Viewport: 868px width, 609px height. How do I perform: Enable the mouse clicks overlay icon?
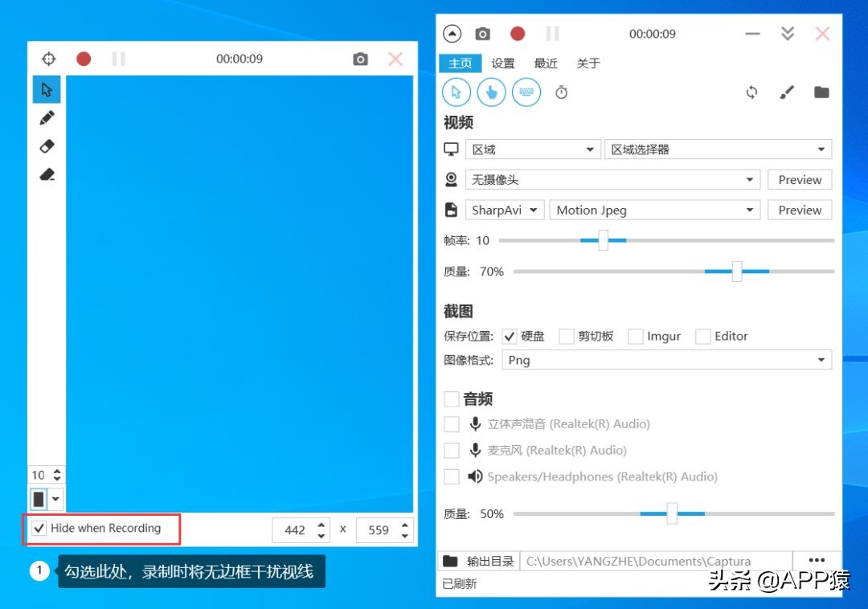491,92
